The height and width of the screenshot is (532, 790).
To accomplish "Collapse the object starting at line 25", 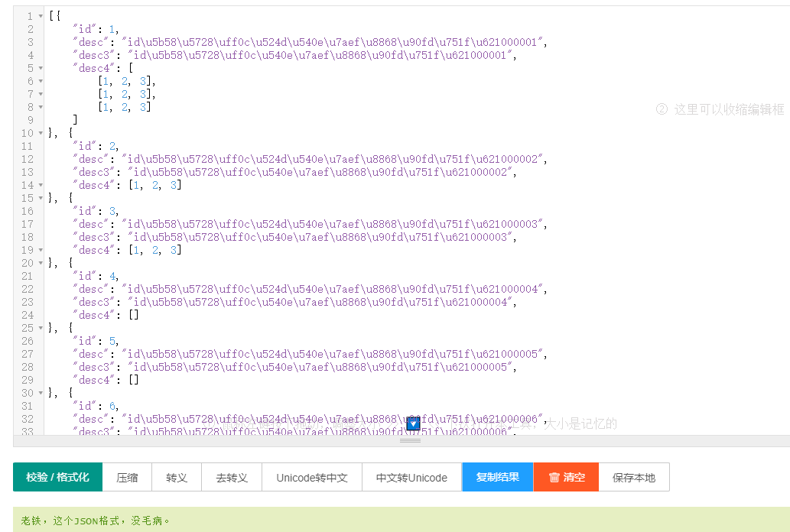I will [x=40, y=327].
